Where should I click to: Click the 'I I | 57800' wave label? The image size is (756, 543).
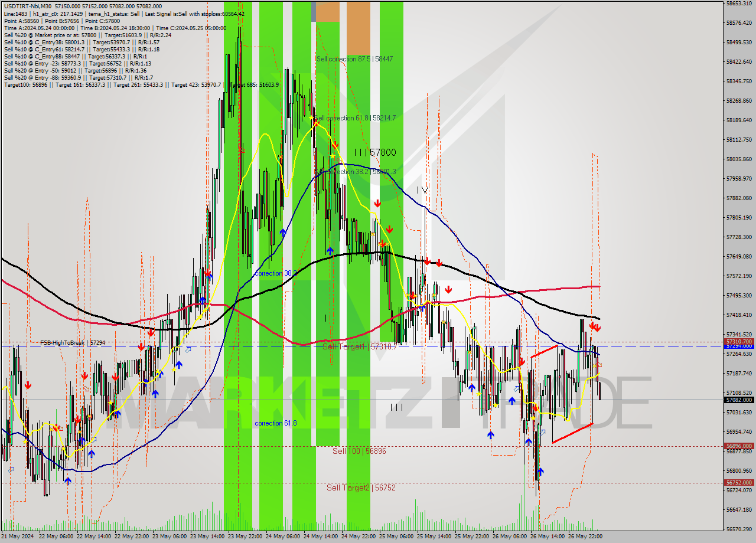tap(375, 152)
